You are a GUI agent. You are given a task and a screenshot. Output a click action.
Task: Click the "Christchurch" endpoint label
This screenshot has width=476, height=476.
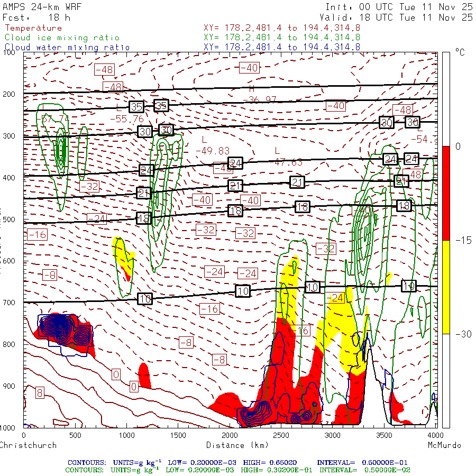tap(28, 445)
